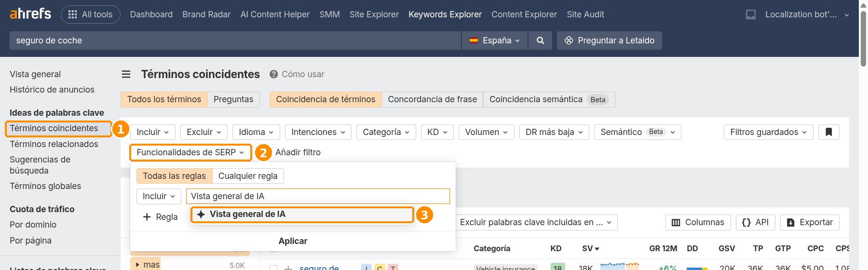Open Sugerencias de búsqueda

coord(40,165)
